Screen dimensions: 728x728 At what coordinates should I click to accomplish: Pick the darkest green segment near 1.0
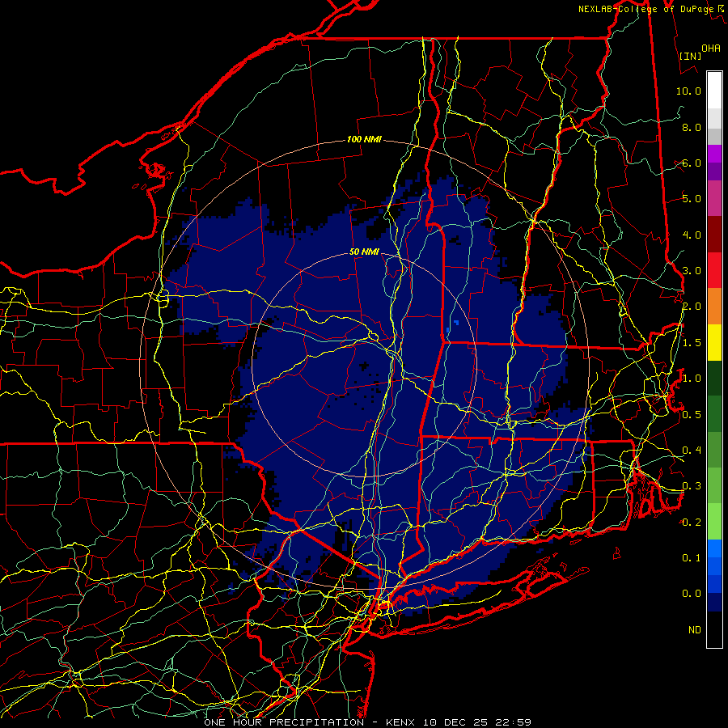[x=714, y=379]
